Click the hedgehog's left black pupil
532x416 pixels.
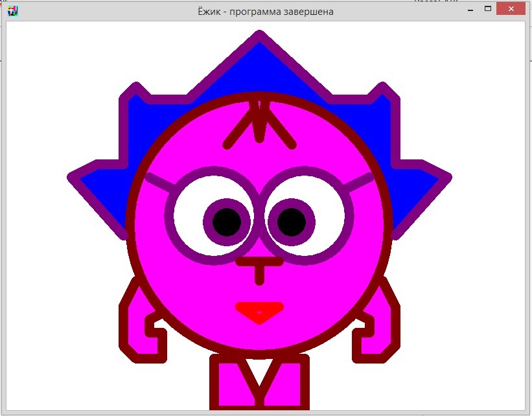pyautogui.click(x=227, y=222)
